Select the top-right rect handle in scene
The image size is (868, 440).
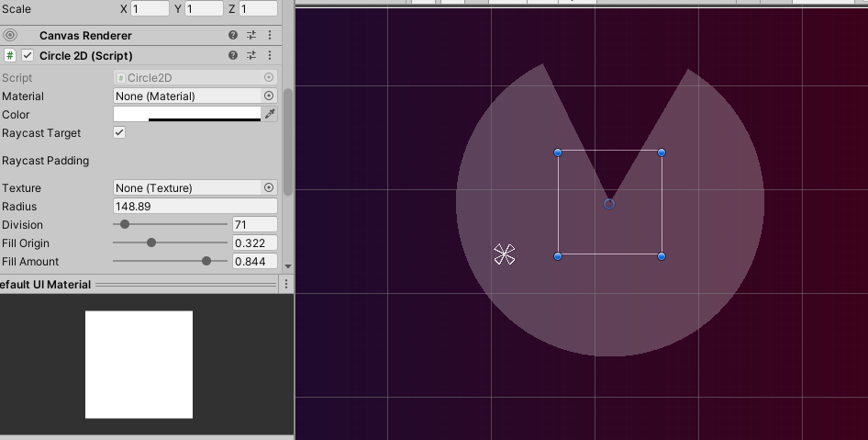[x=662, y=152]
